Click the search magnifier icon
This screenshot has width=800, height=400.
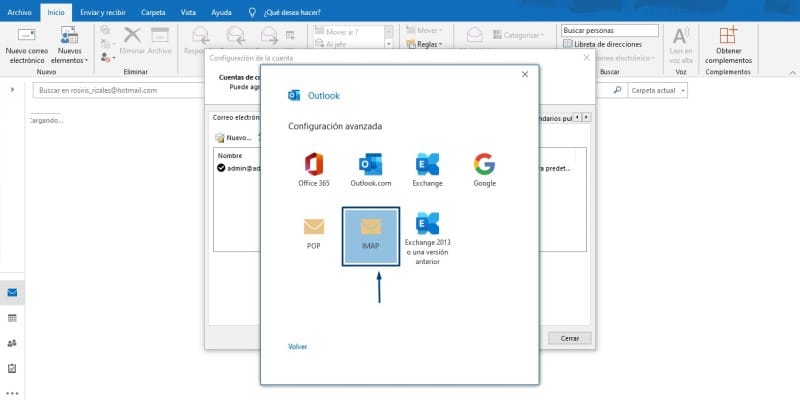point(617,90)
